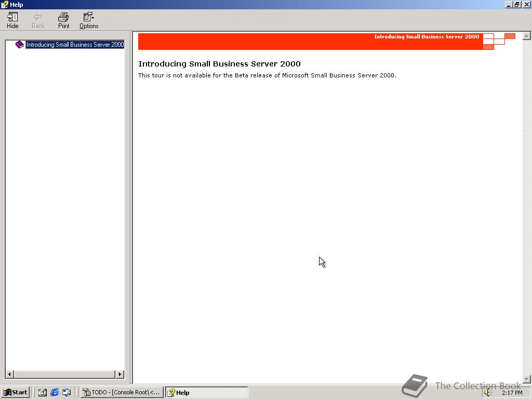Print the current help topic
532x399 pixels.
tap(63, 20)
